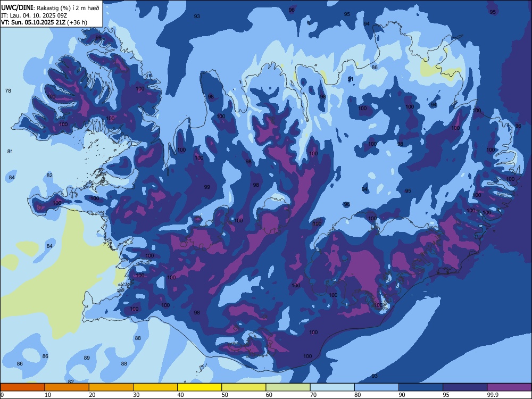Click the legend tick label '70'
The image size is (532, 399).
(313, 395)
